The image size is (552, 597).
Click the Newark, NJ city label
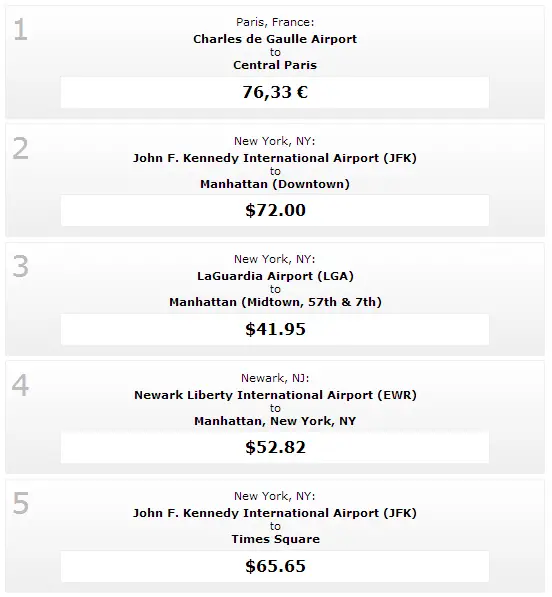pos(275,378)
